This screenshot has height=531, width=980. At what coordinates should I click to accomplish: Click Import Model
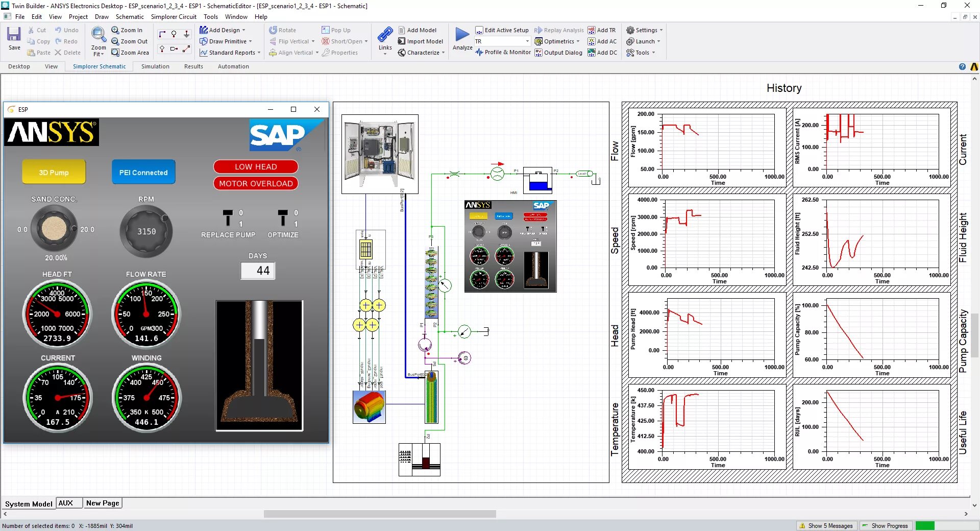pos(420,41)
